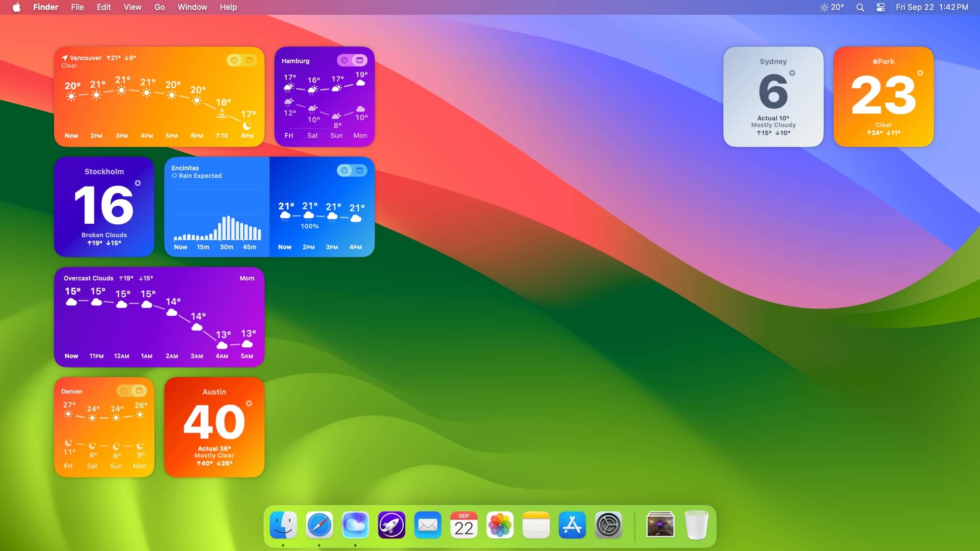Click the Rain Expected text in the Encinitas widget
This screenshot has width=980, height=551.
200,176
